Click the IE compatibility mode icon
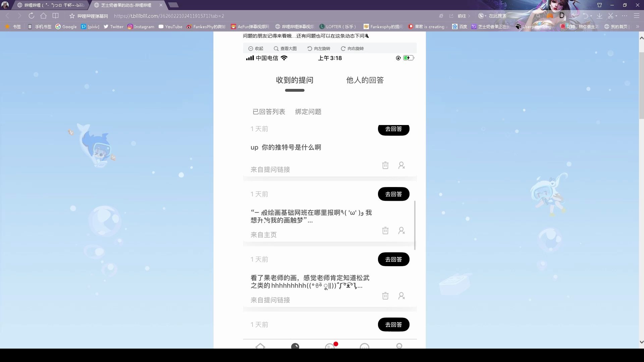This screenshot has width=644, height=362. 441,16
